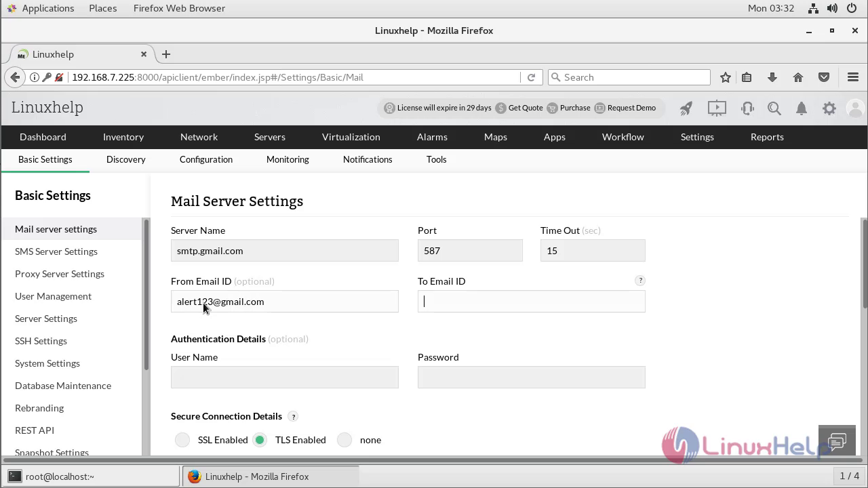Close the Linuxhelp browser tab

[x=144, y=54]
